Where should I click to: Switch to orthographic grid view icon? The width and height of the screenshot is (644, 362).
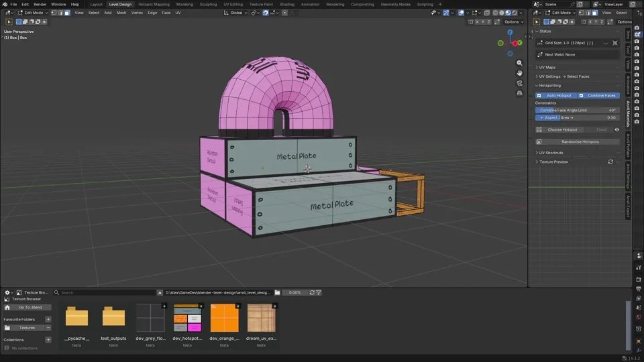(x=519, y=93)
